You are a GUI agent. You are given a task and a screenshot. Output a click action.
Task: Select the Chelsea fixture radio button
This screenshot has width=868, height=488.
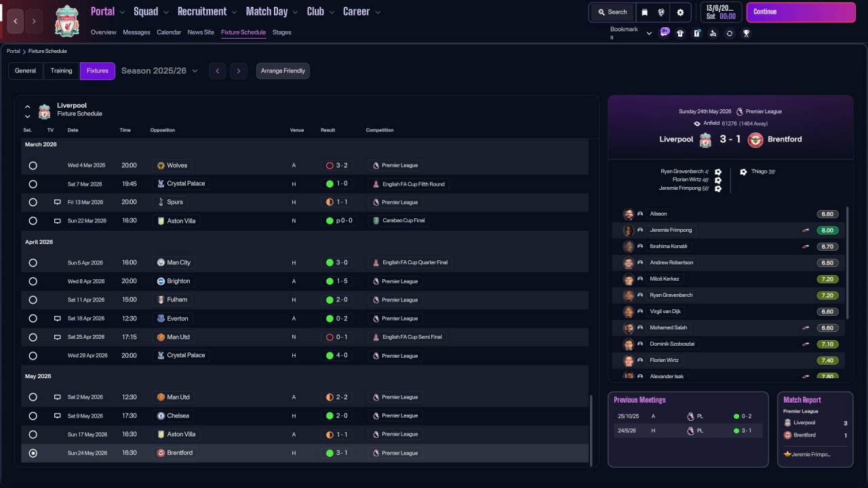[33, 416]
